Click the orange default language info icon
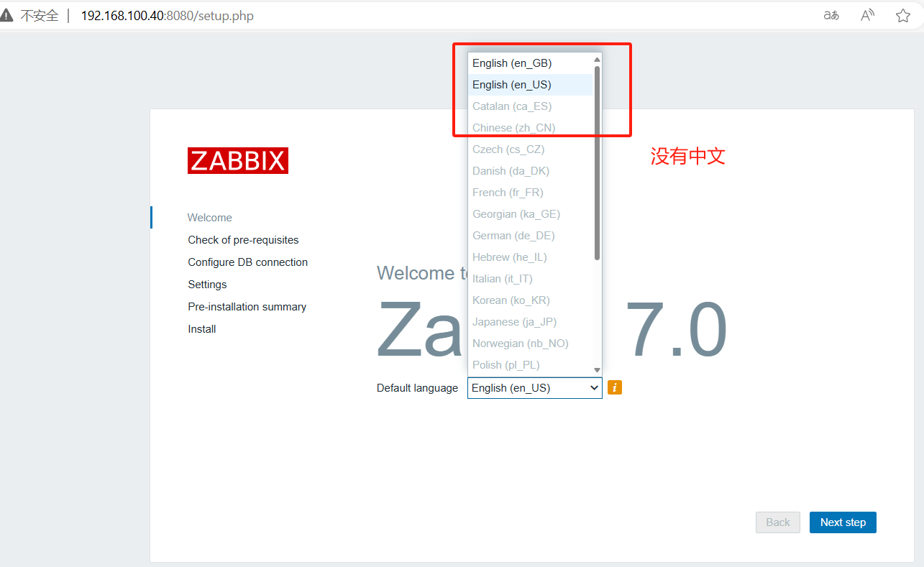The height and width of the screenshot is (567, 924). click(x=615, y=387)
